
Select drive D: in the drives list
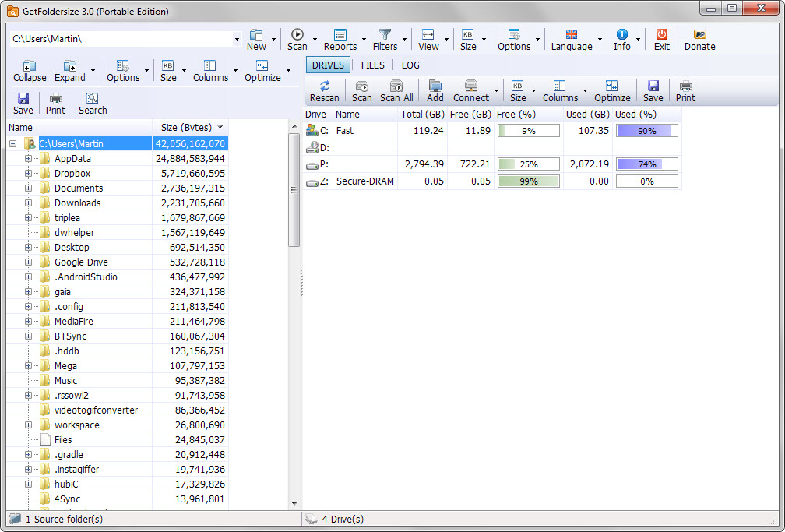[492, 148]
